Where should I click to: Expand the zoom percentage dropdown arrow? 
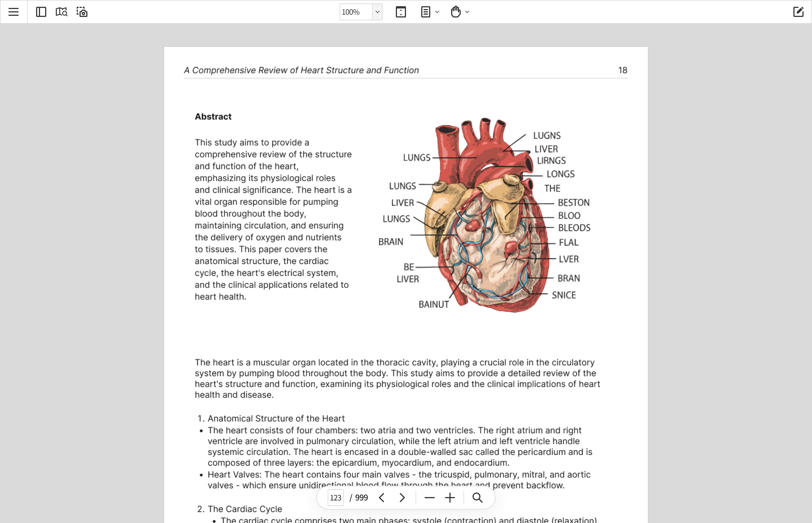click(377, 12)
